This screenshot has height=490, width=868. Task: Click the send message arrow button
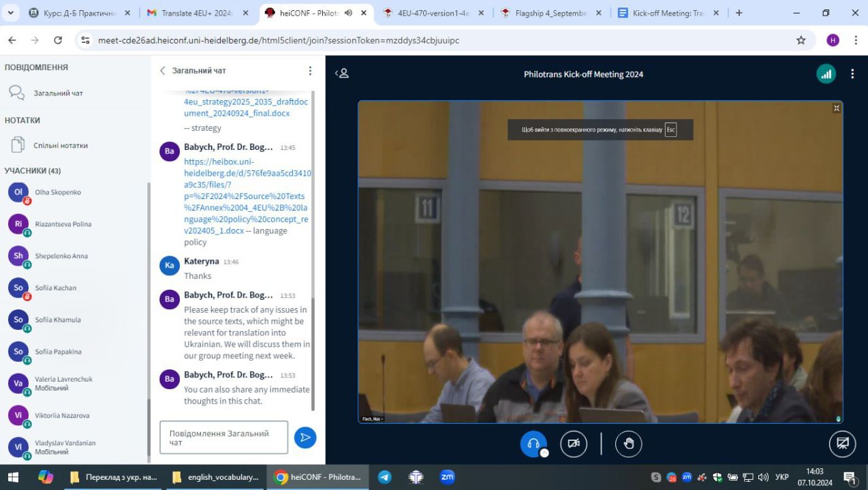tap(305, 438)
